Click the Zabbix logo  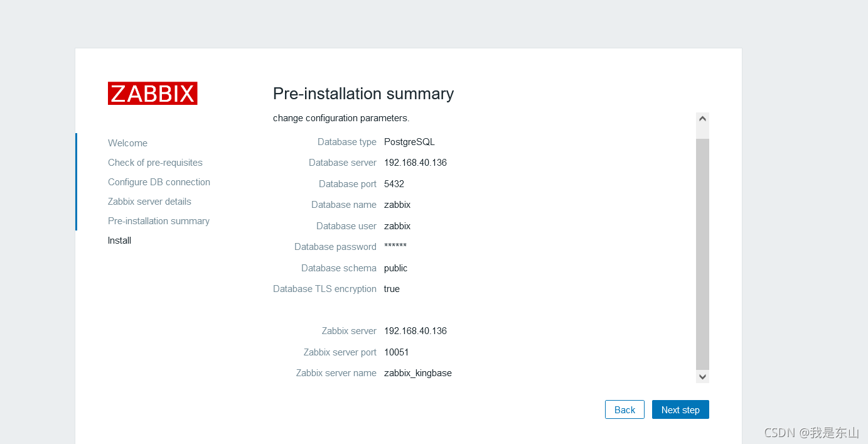153,93
